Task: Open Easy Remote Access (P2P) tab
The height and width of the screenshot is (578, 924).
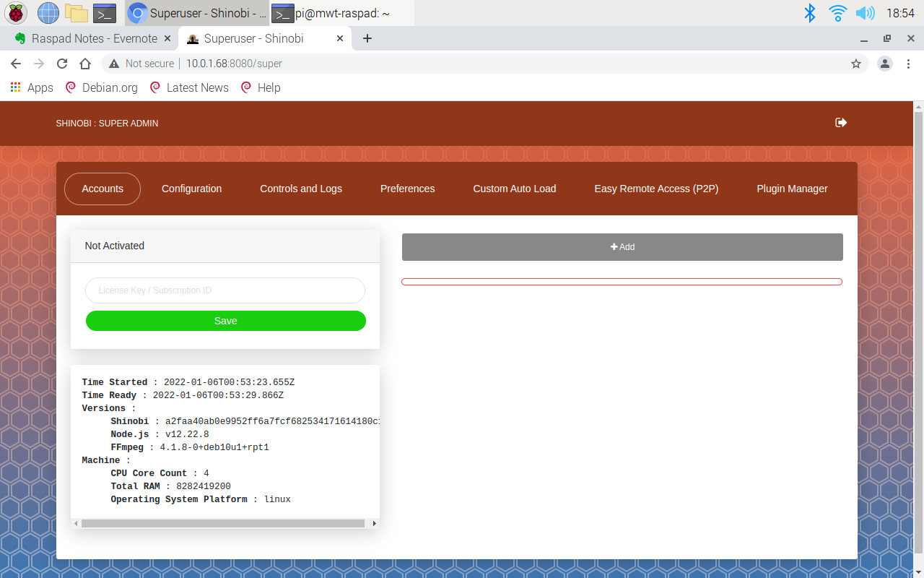Action: click(x=656, y=189)
